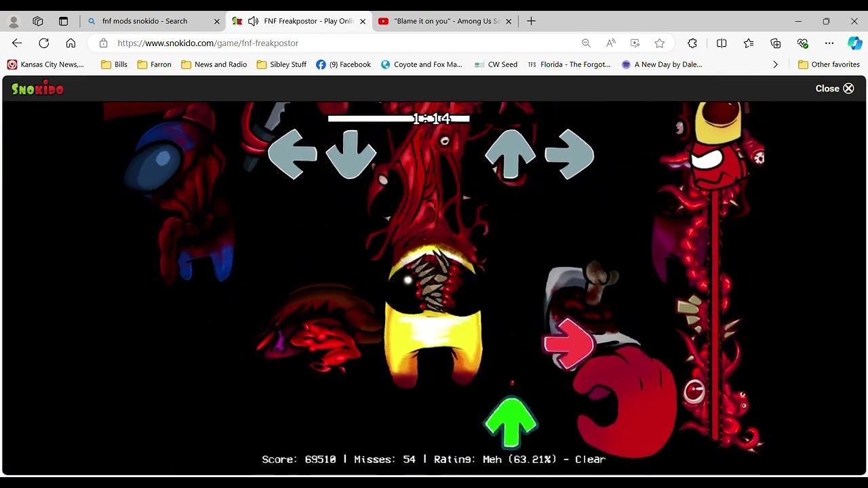This screenshot has height=488, width=868.
Task: Open the Collections icon
Action: [x=776, y=43]
